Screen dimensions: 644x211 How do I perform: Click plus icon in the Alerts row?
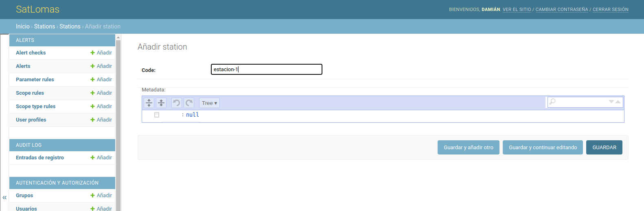(92, 66)
